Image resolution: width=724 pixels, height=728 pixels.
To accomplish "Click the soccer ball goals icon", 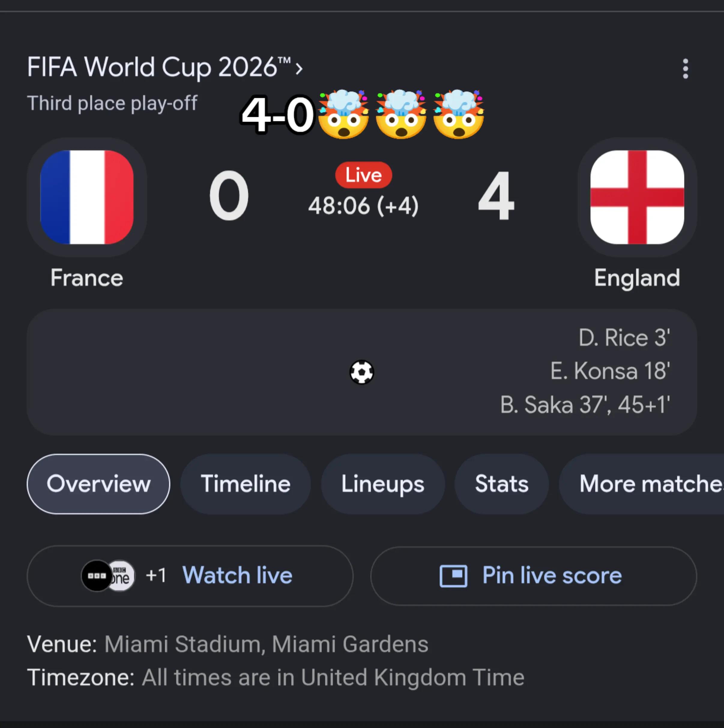I will tap(362, 372).
